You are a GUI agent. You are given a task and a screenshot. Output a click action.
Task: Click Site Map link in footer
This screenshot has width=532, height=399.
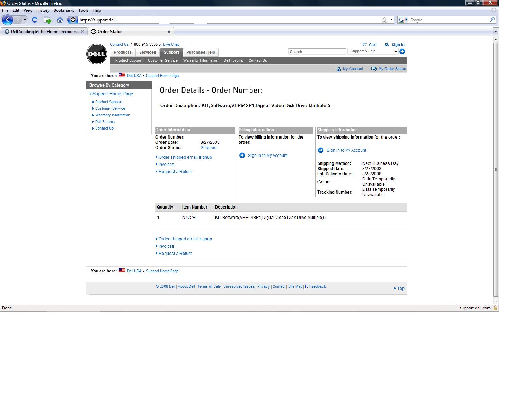click(295, 286)
